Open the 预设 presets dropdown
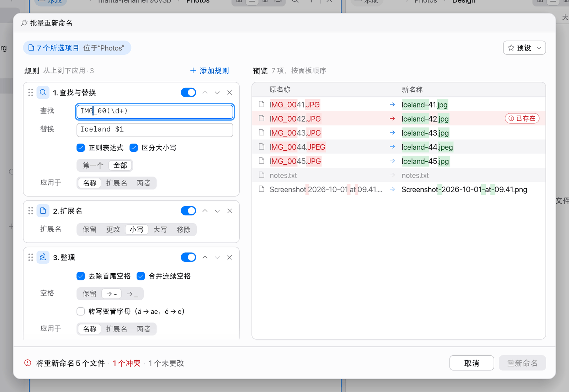 pyautogui.click(x=524, y=48)
